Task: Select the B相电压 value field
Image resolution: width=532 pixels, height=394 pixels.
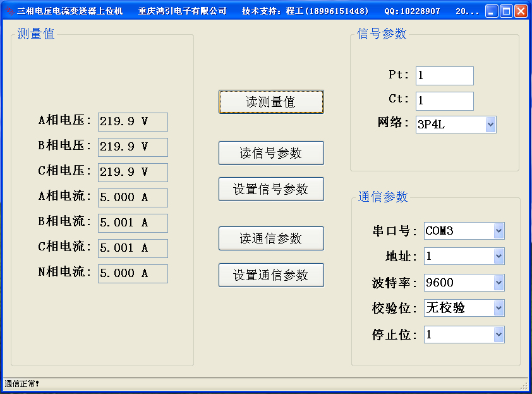Action: [133, 147]
